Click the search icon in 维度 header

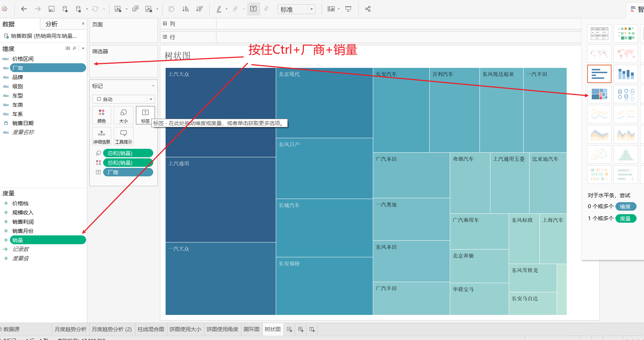coord(74,48)
